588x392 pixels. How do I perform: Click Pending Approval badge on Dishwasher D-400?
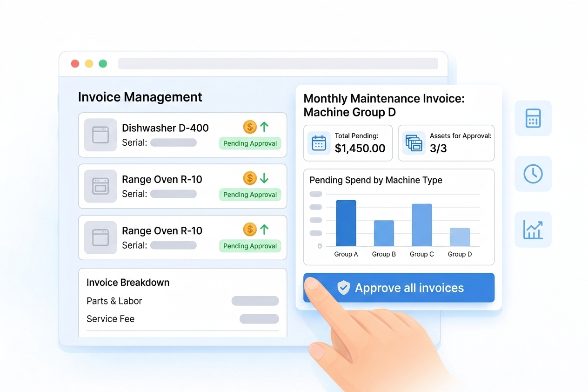point(250,143)
